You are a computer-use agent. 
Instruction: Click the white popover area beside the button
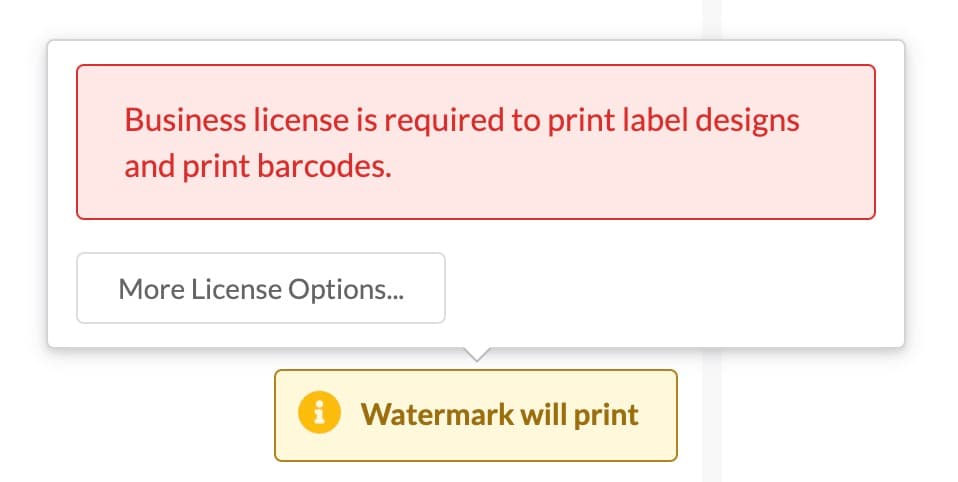tap(670, 288)
